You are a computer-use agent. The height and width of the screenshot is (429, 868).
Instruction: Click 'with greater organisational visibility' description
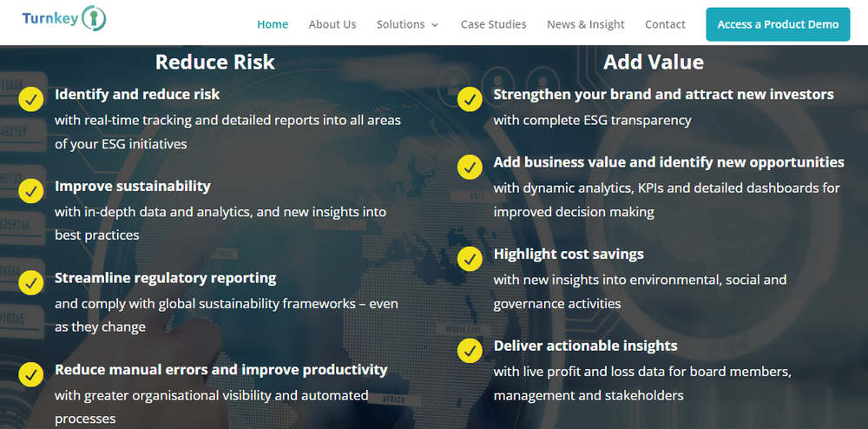tap(212, 407)
